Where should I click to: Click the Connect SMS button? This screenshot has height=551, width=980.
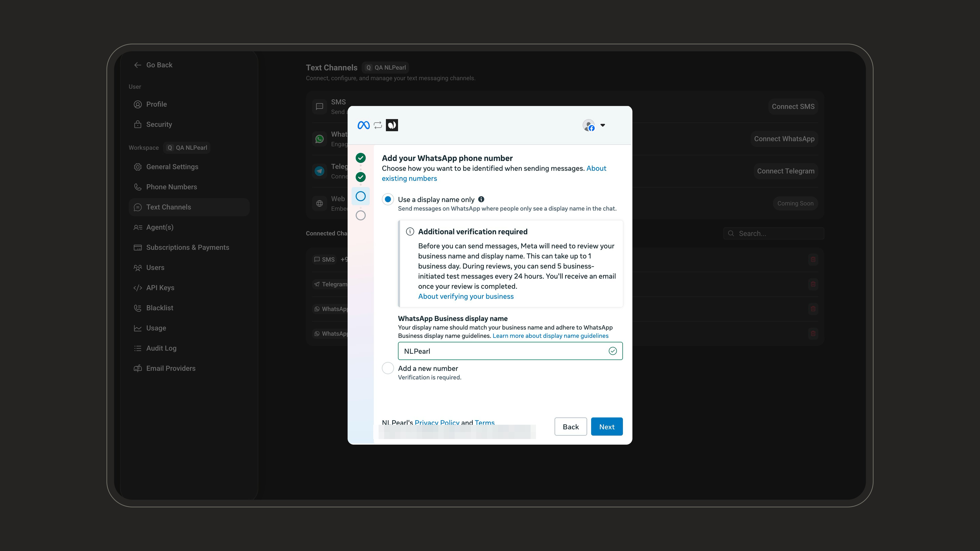coord(793,107)
